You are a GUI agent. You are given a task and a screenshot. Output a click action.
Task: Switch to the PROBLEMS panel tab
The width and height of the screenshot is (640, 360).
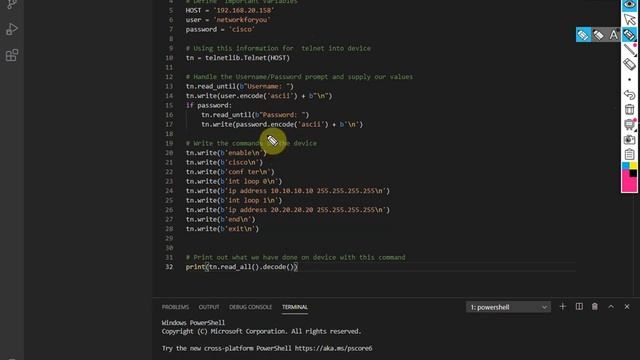pyautogui.click(x=175, y=307)
